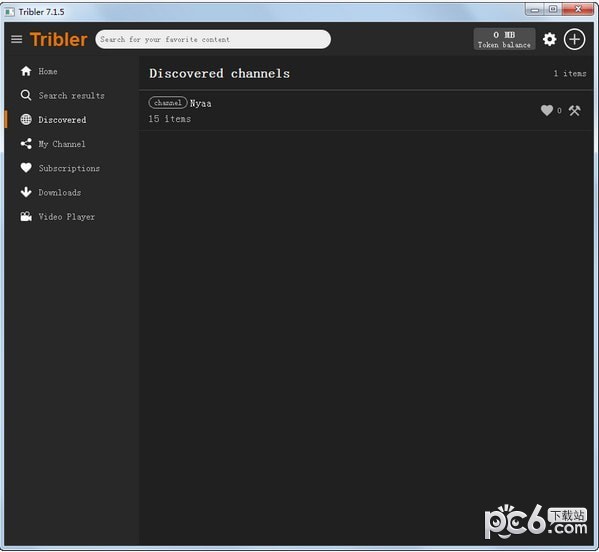The width and height of the screenshot is (599, 552).
Task: Minimize the Tribler window
Action: coord(535,10)
